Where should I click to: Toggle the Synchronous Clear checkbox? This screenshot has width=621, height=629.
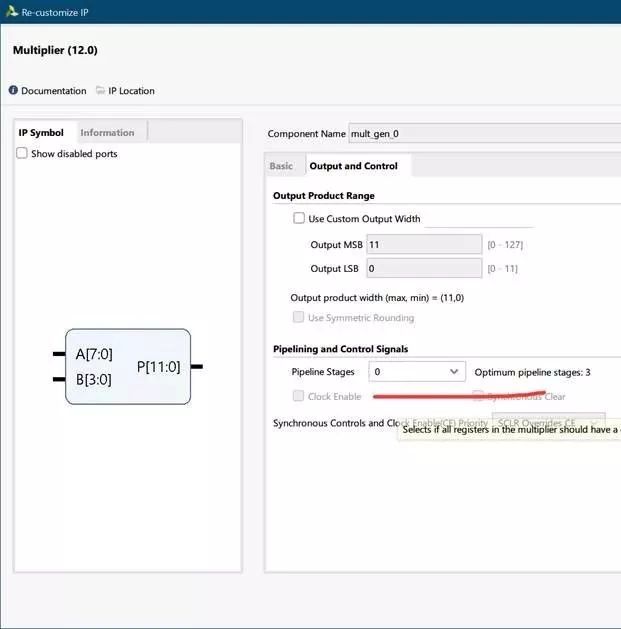[479, 397]
